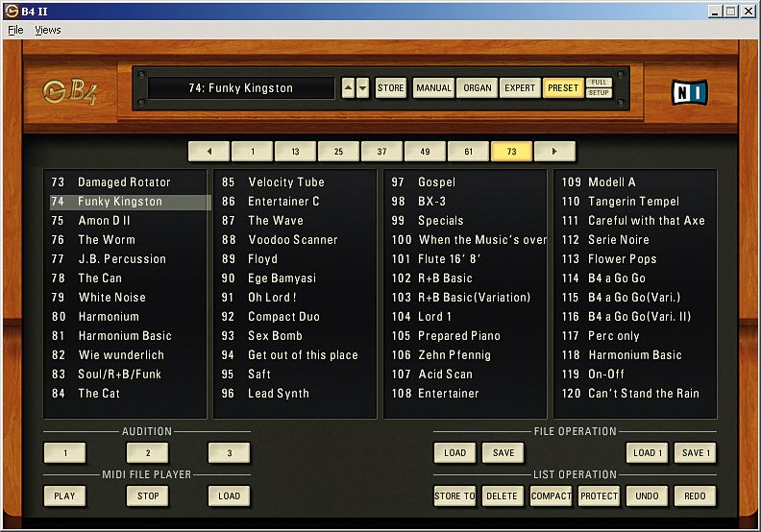
Task: Click the SAVE 1 button
Action: point(696,453)
